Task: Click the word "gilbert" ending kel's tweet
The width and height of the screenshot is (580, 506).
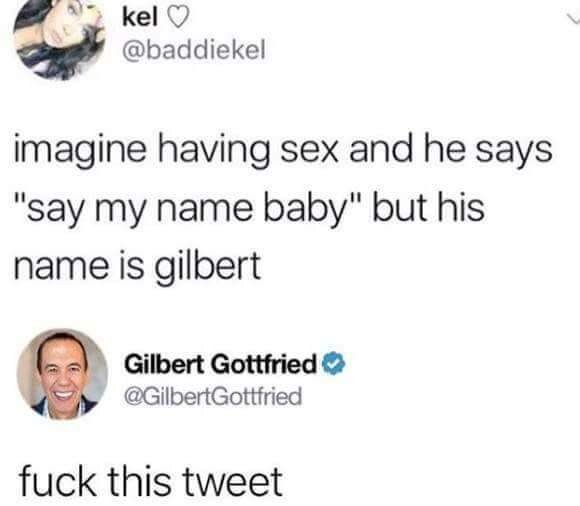Action: click(208, 267)
